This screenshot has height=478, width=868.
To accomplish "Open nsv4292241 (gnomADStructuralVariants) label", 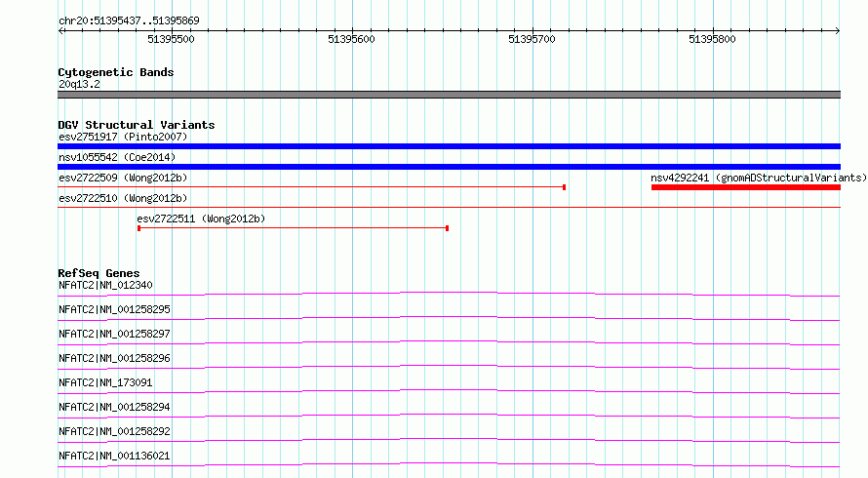I will [x=759, y=178].
